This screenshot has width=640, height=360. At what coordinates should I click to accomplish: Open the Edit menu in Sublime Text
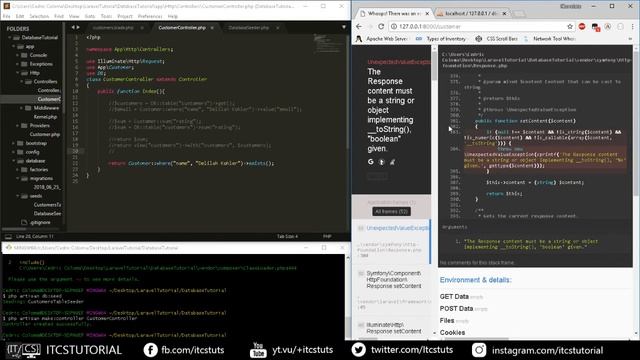pyautogui.click(x=20, y=16)
